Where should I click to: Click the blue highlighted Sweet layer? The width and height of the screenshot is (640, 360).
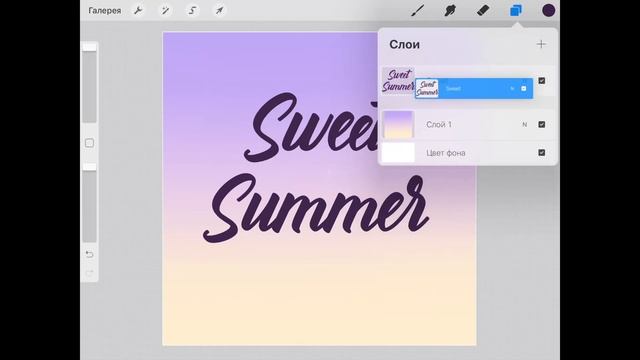point(474,89)
